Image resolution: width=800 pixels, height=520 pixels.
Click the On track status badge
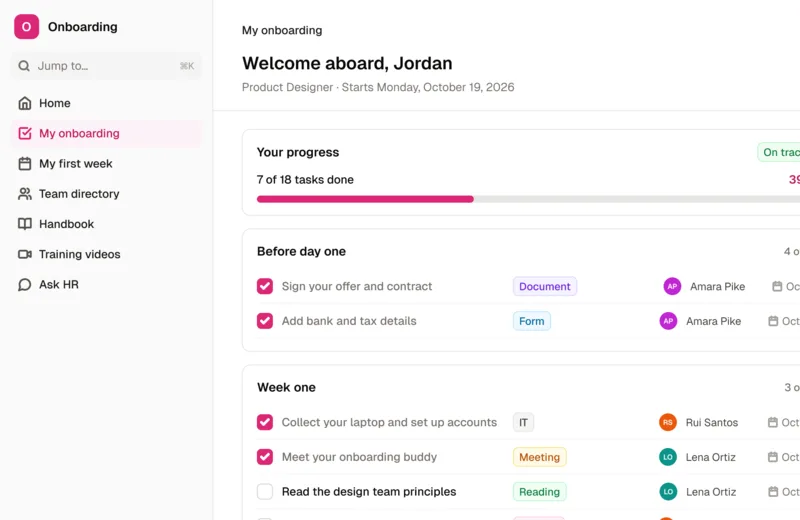[779, 152]
